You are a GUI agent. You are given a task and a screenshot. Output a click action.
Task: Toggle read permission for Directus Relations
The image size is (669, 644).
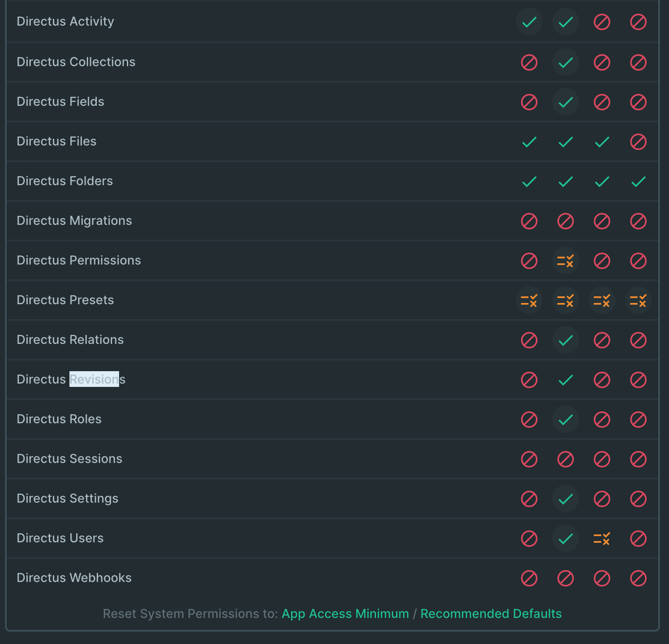(x=566, y=340)
